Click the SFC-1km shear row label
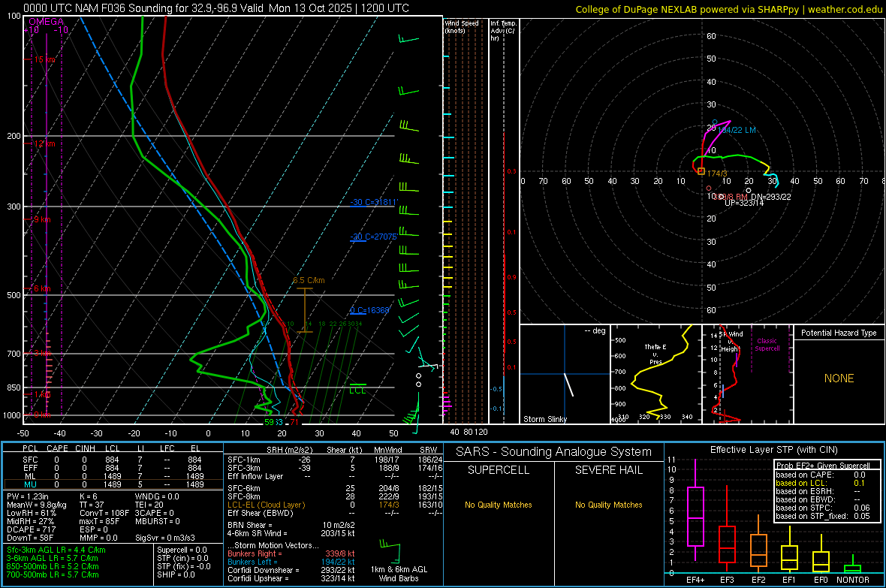886x588 pixels. [244, 460]
